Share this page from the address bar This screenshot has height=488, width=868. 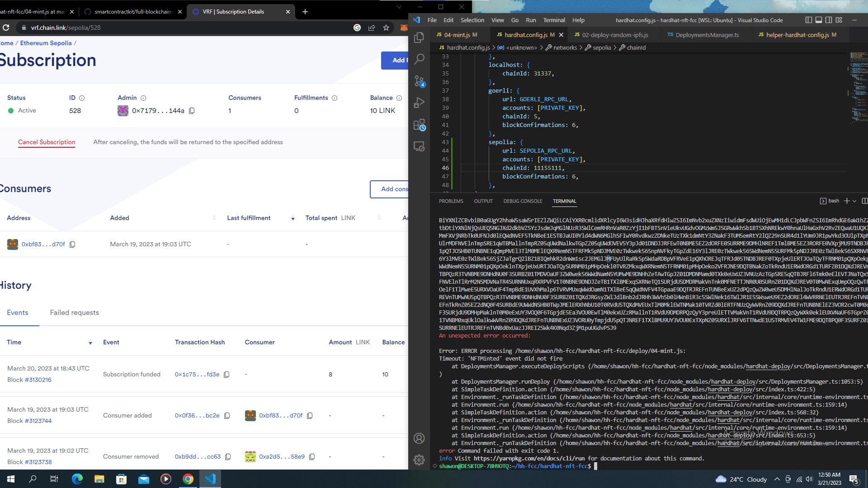coord(372,28)
